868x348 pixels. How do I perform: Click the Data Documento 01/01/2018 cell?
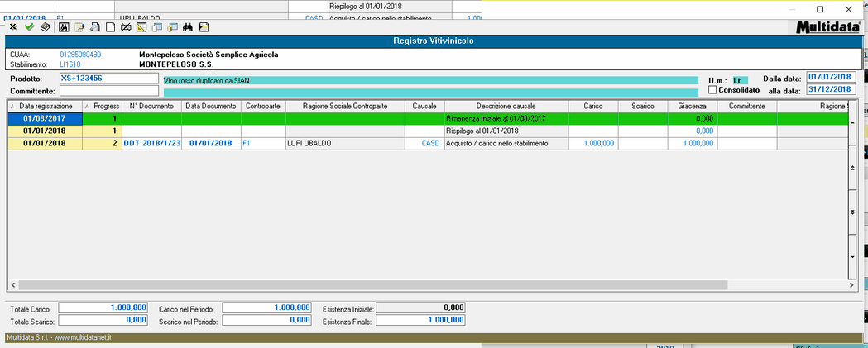pos(212,143)
